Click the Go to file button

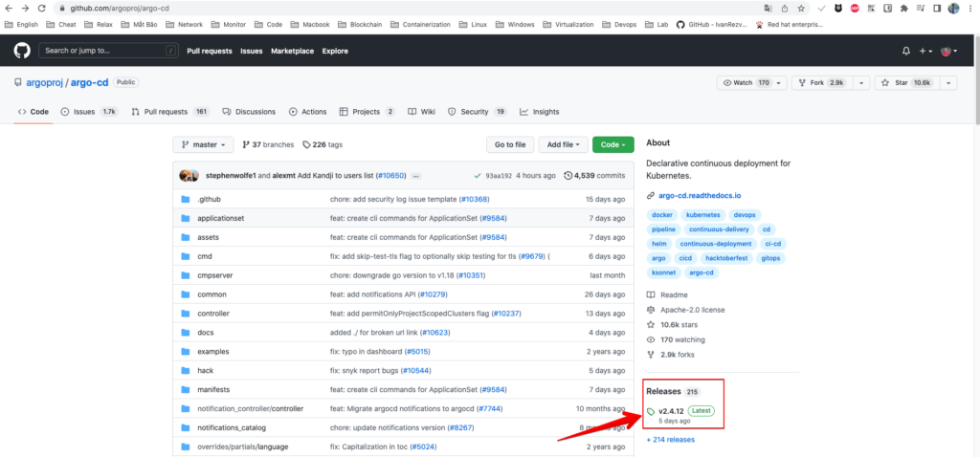[x=510, y=144]
